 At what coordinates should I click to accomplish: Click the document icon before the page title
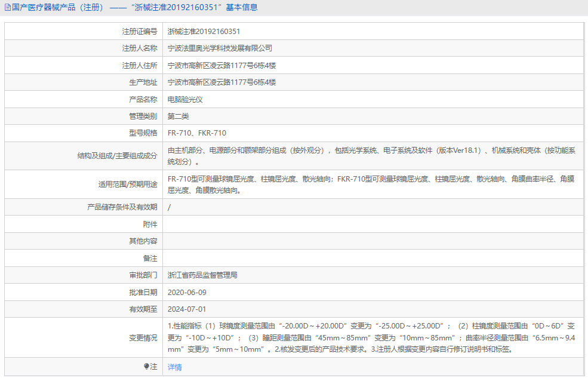click(7, 7)
